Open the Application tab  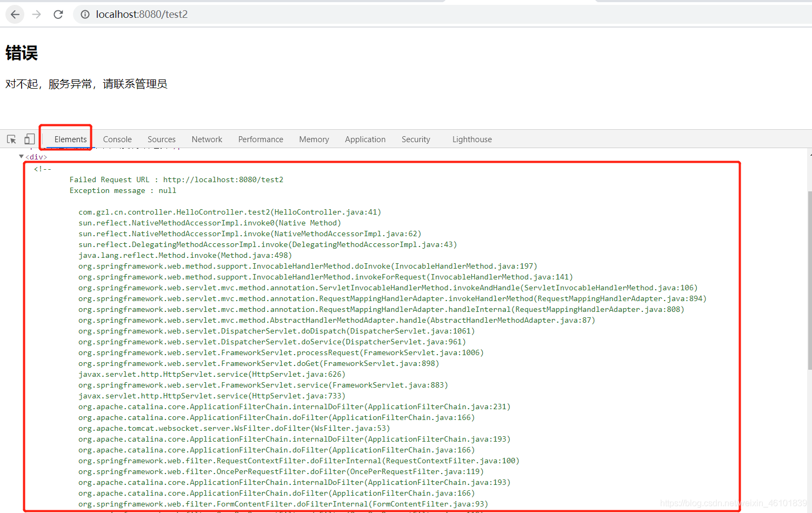point(365,139)
